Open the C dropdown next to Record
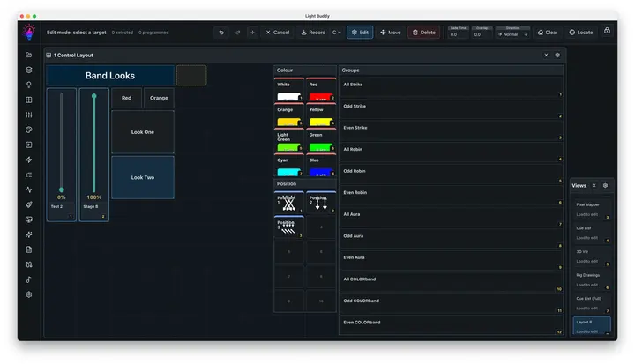635x364 pixels. pyautogui.click(x=337, y=33)
